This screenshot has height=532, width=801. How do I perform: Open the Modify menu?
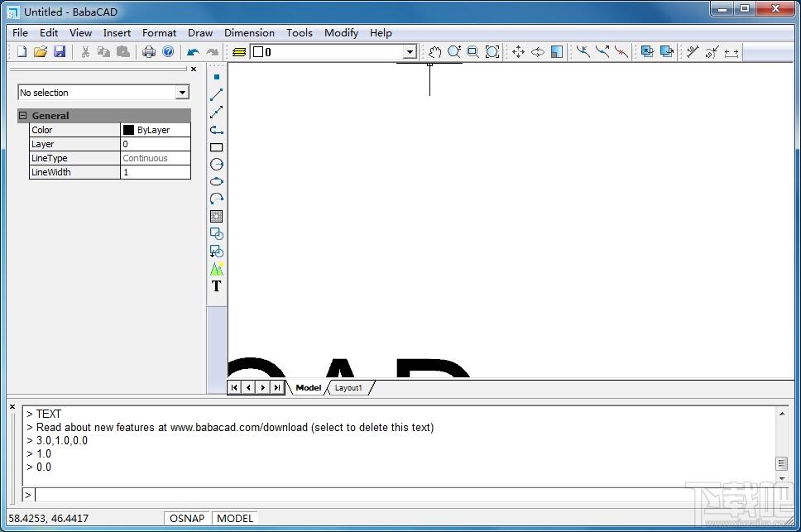click(x=341, y=32)
